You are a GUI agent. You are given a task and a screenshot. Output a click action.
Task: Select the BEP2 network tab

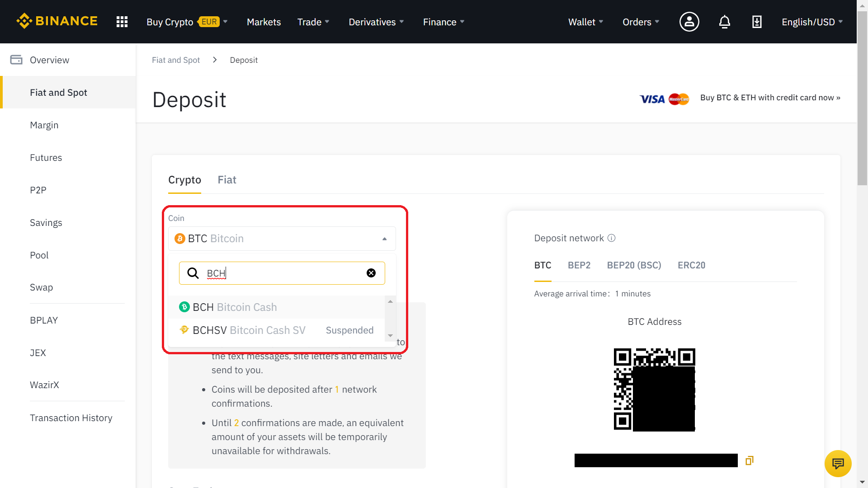pos(579,265)
